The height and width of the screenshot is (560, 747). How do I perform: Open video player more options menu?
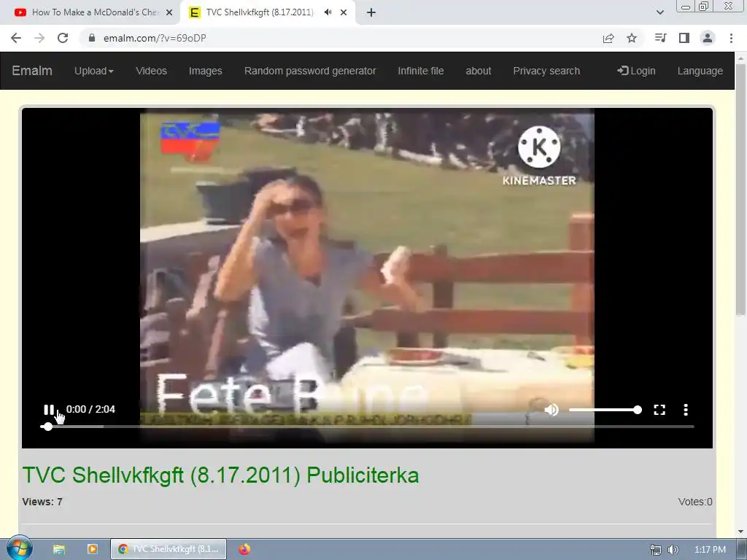(686, 410)
